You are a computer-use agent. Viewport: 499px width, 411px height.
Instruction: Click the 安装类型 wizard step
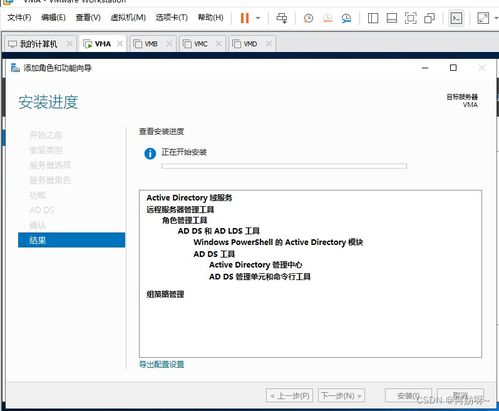pos(46,150)
